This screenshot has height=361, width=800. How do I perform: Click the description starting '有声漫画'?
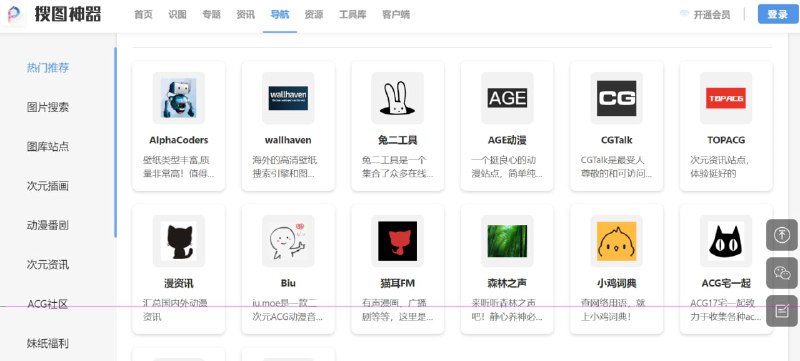pos(397,310)
